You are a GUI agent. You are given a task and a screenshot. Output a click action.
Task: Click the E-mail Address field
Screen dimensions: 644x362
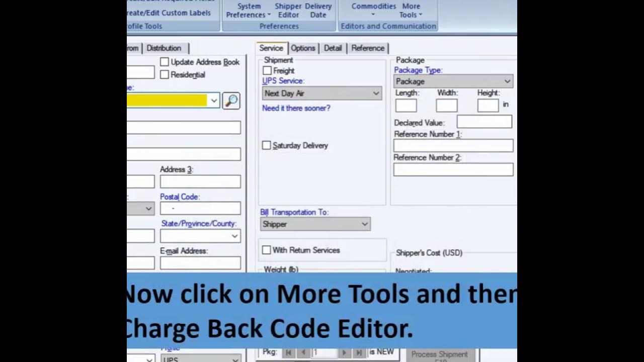coord(200,262)
